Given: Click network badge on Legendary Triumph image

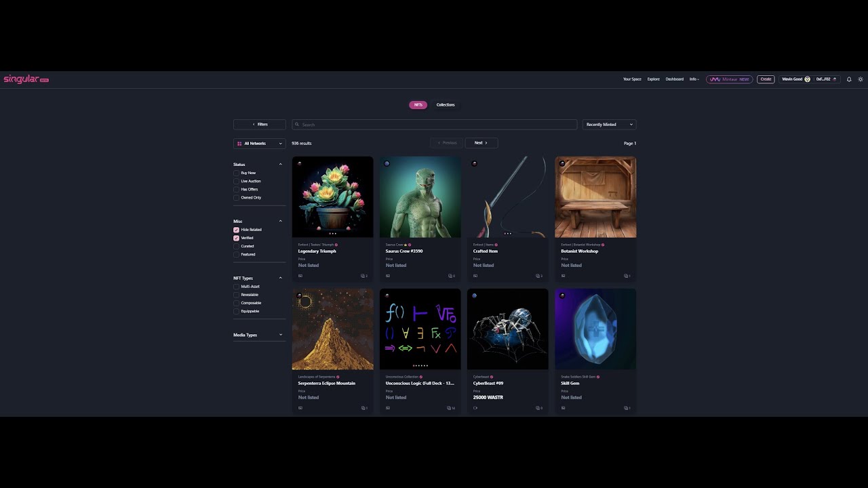Looking at the screenshot, I should [299, 163].
